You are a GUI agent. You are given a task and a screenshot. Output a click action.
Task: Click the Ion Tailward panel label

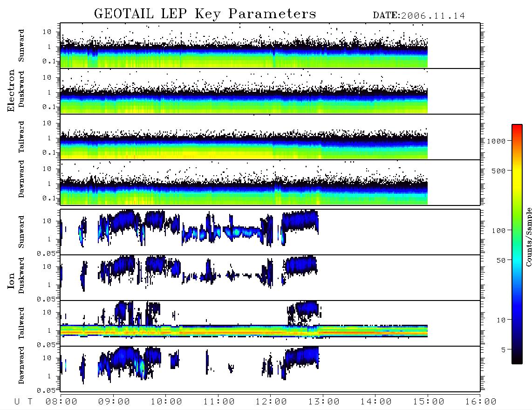pos(21,323)
